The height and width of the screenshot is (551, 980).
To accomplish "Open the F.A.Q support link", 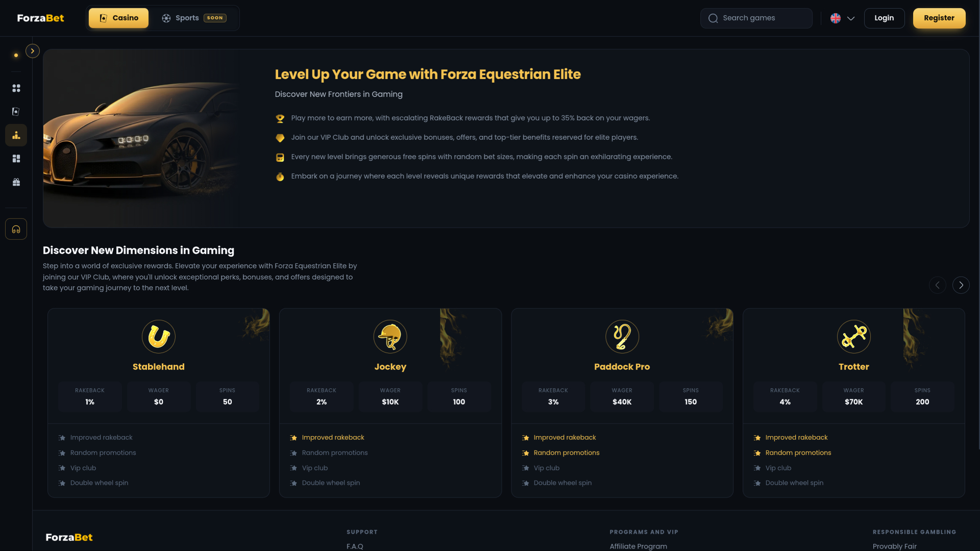I will [355, 546].
